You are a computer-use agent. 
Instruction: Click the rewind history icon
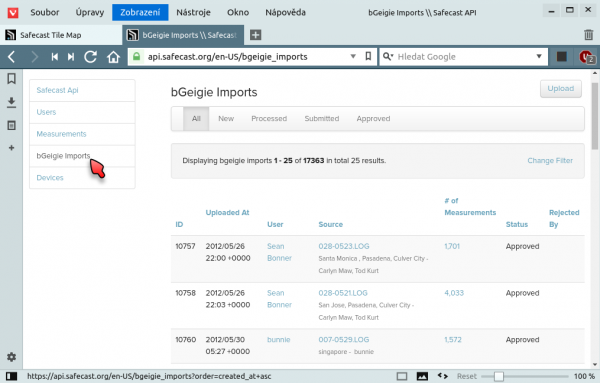(55, 57)
